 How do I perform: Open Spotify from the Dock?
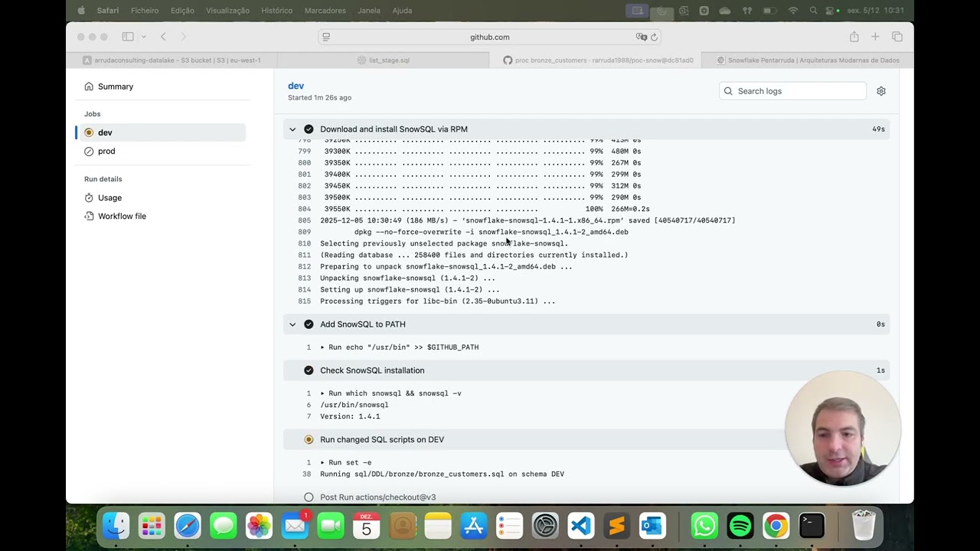click(x=740, y=526)
